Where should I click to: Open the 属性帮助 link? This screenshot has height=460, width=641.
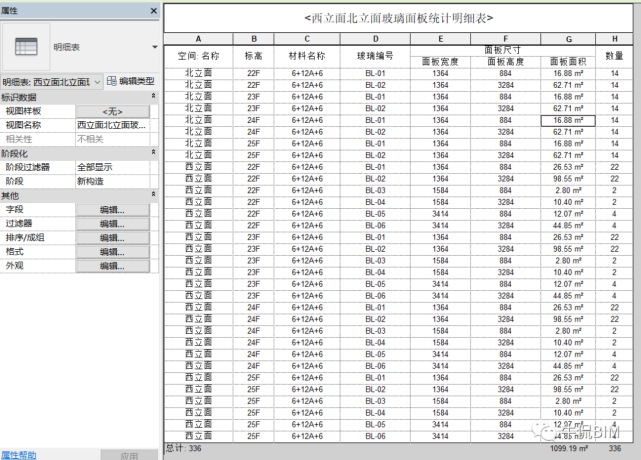pyautogui.click(x=18, y=455)
